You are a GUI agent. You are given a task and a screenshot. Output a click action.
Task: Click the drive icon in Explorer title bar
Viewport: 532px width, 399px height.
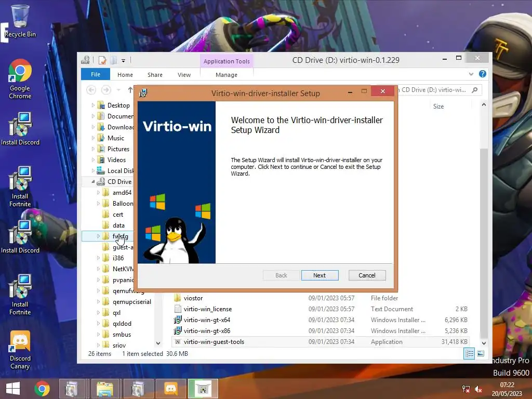(86, 60)
